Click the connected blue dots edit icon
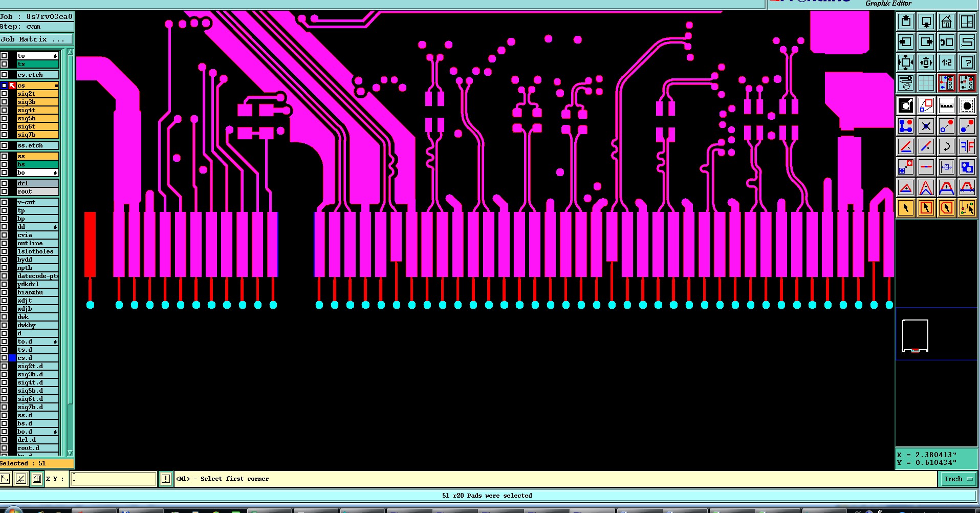The height and width of the screenshot is (513, 980). coord(906,126)
